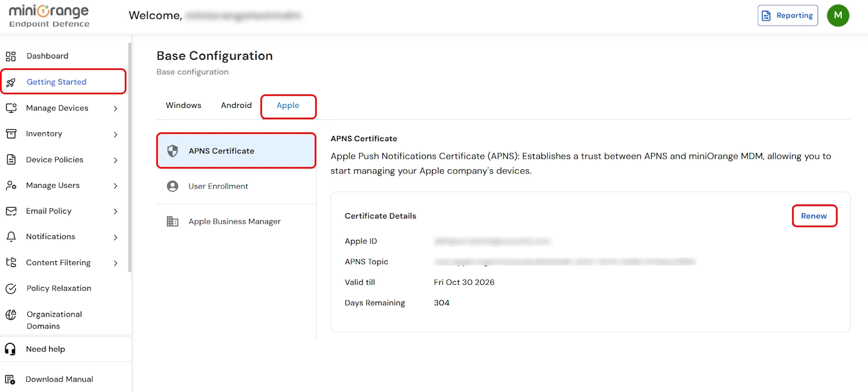Open Organizational Domains page

click(x=54, y=320)
